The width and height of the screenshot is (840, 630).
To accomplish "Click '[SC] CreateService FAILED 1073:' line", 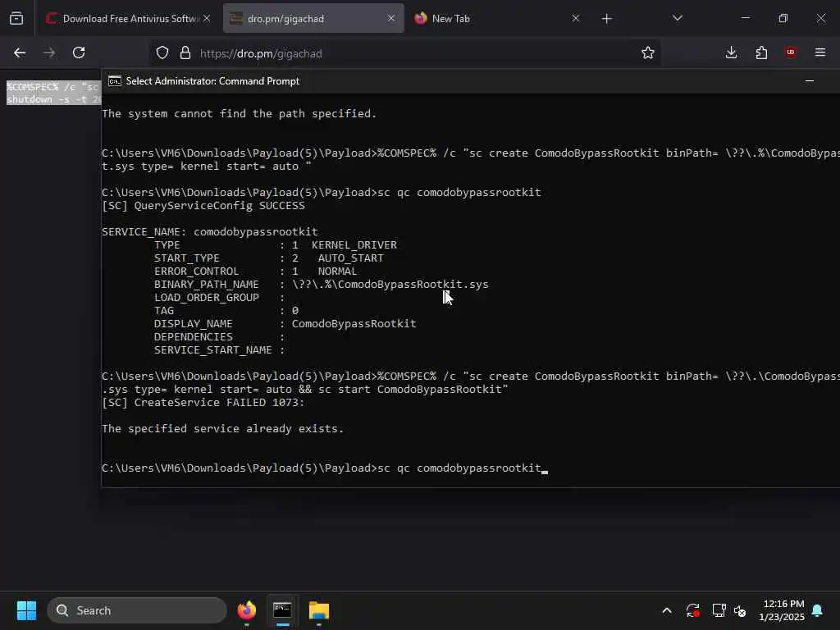I will point(203,403).
